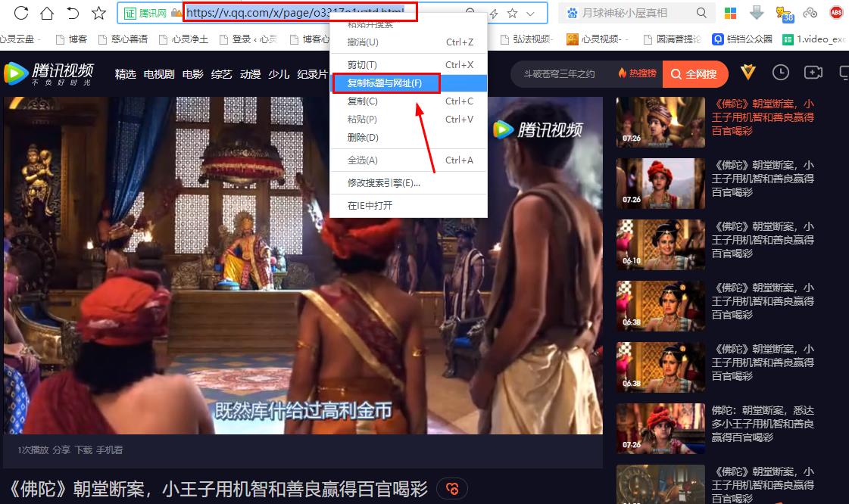This screenshot has height=504, width=849.
Task: Click the video player area
Action: pyautogui.click(x=303, y=266)
